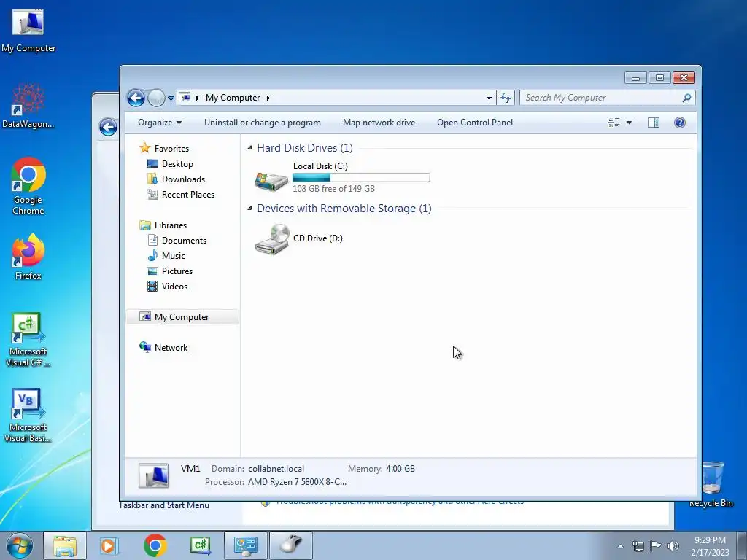Click the CD Drive (D:) label

(x=318, y=238)
